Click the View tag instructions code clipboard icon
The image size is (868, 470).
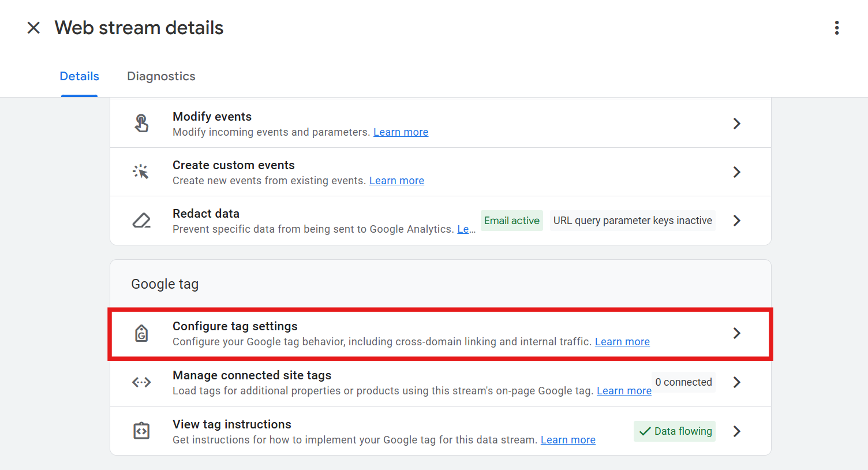pyautogui.click(x=141, y=431)
